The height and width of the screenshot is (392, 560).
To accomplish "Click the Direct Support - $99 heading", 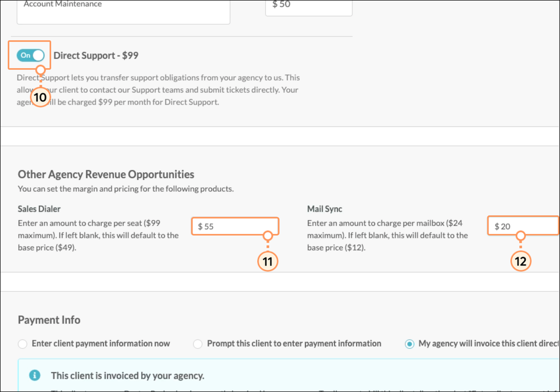I will tap(96, 56).
